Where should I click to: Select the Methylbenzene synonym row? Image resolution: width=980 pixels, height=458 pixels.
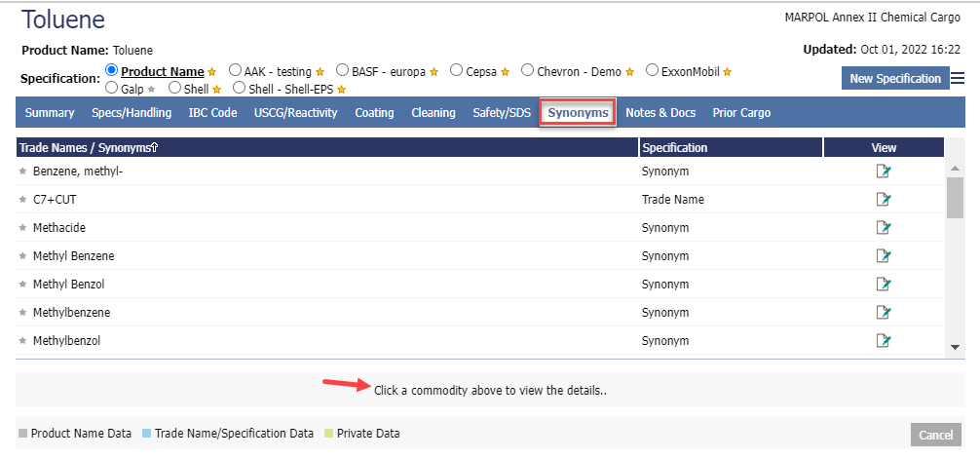coord(71,313)
